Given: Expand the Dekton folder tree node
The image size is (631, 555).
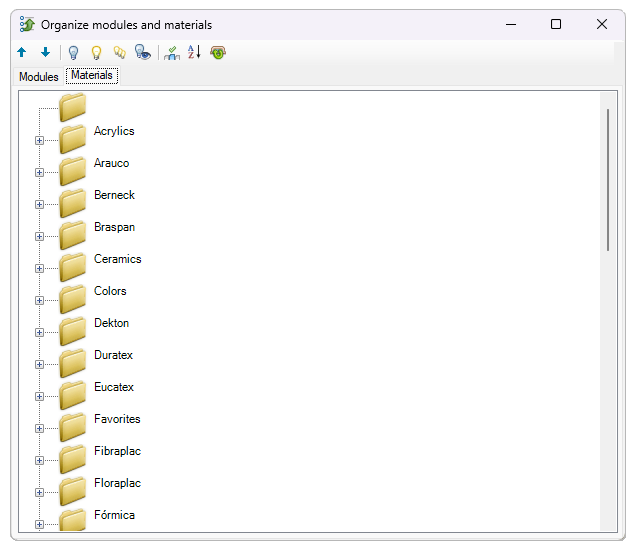Looking at the screenshot, I should point(40,332).
